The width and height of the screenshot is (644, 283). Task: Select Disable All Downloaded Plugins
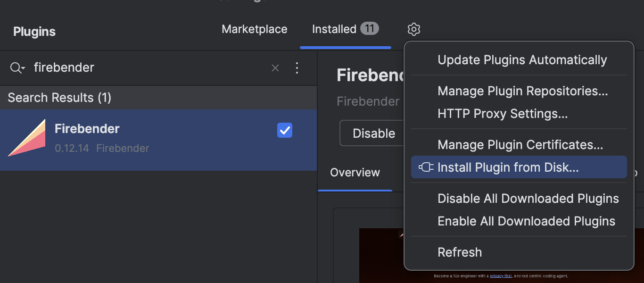[528, 198]
